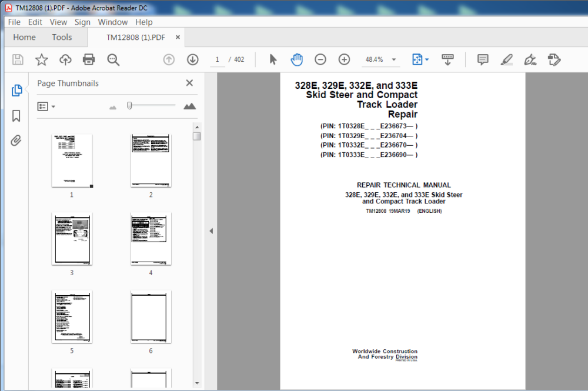
Task: Select page 4 thumbnail
Action: 151,239
